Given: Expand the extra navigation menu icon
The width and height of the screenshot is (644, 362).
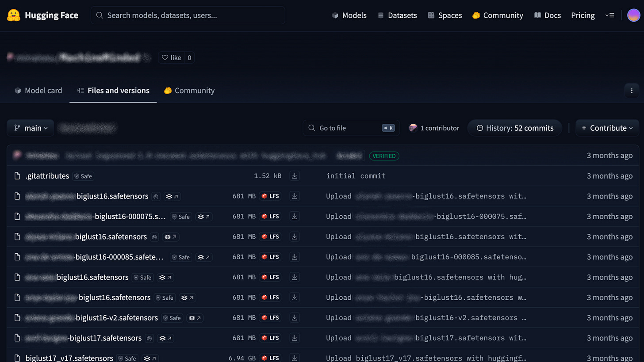Looking at the screenshot, I should click(610, 15).
